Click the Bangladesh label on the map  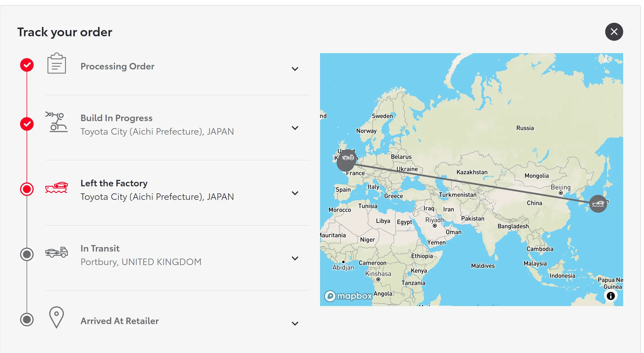pos(513,226)
